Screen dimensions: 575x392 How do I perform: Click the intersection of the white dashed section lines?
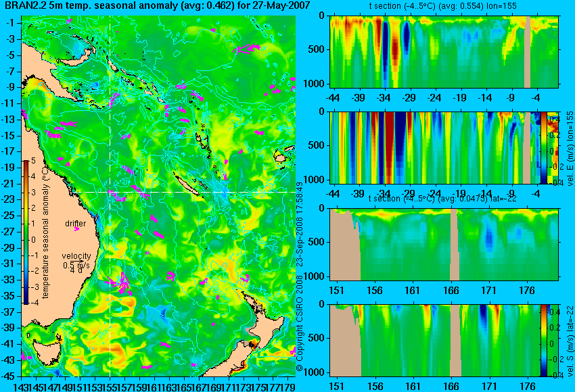point(110,192)
